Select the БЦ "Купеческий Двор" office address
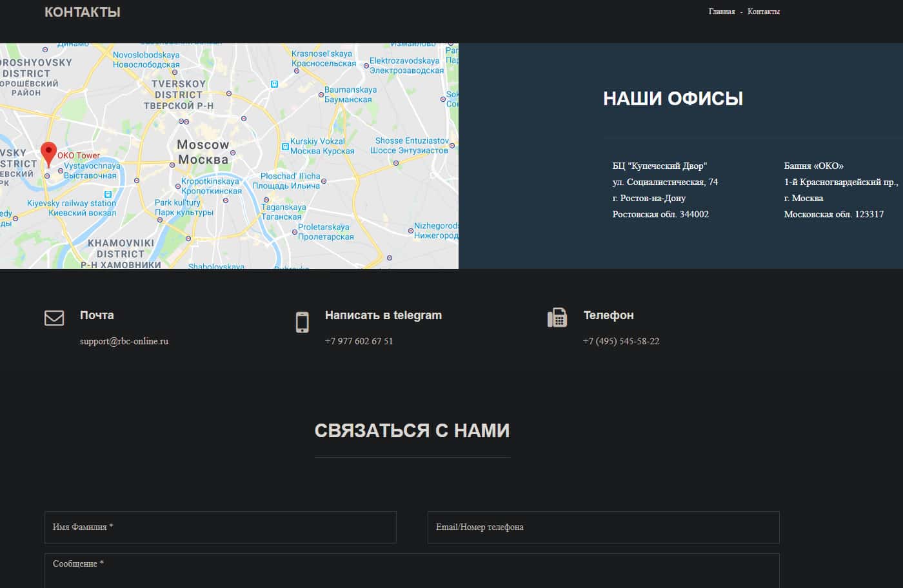903x588 pixels. click(x=665, y=190)
